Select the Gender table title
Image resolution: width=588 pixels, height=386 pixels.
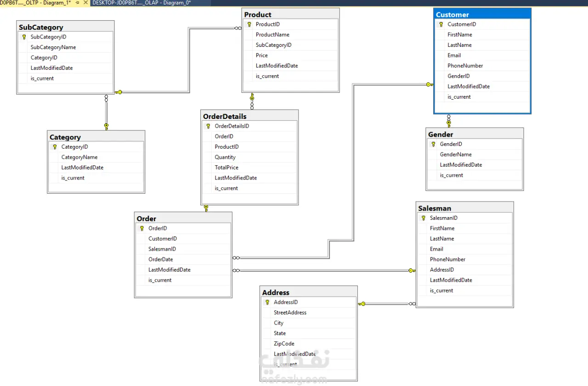pyautogui.click(x=441, y=134)
